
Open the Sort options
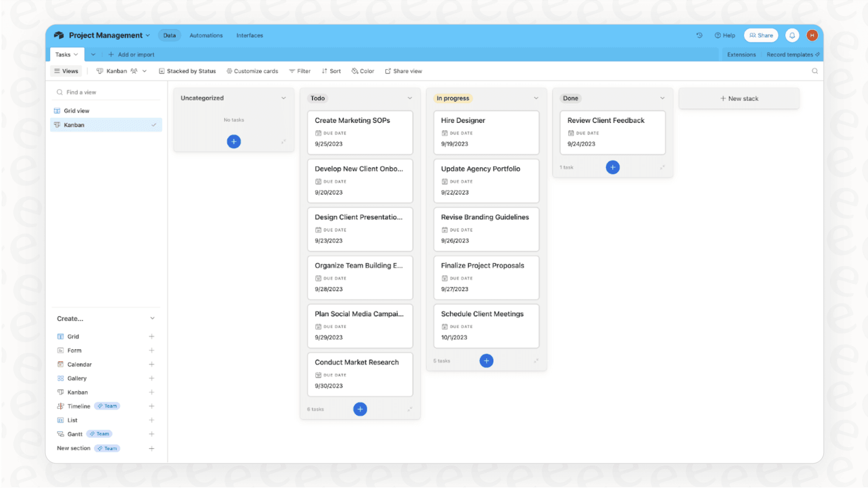pos(331,71)
